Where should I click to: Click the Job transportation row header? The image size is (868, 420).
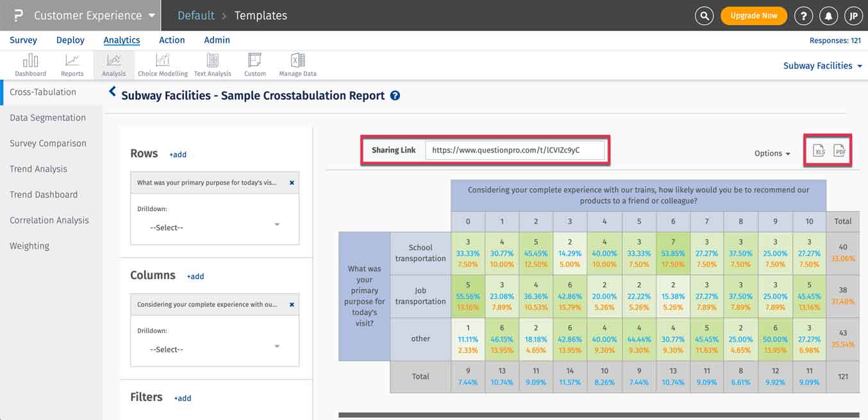[x=421, y=296]
